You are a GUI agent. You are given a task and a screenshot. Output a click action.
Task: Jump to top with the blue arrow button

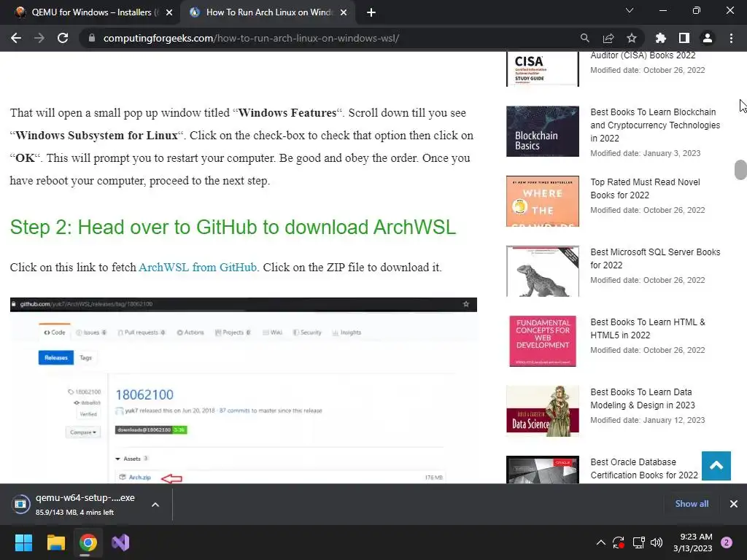pos(716,466)
